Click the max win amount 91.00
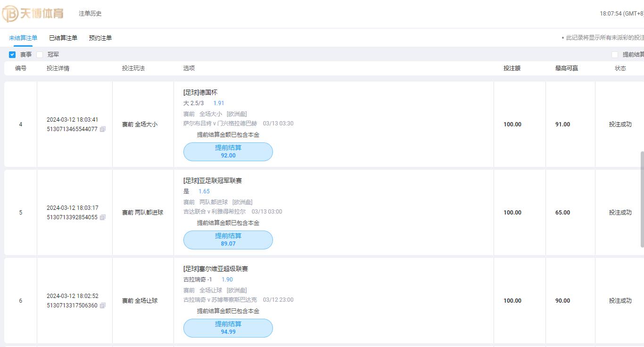This screenshot has width=644, height=347. click(562, 124)
